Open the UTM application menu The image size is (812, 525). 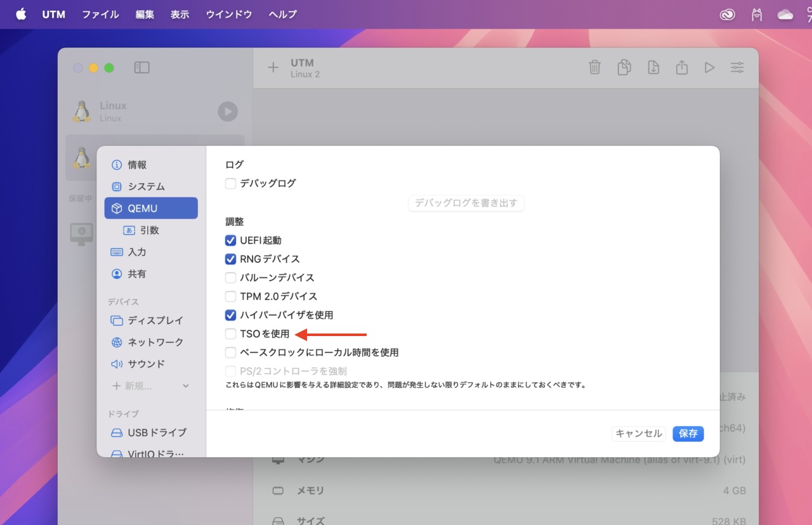[54, 14]
